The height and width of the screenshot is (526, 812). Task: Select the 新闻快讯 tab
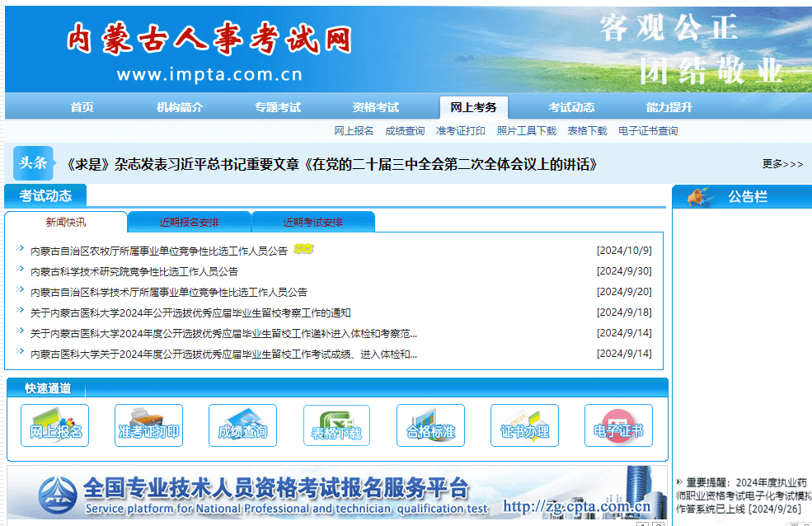click(66, 223)
